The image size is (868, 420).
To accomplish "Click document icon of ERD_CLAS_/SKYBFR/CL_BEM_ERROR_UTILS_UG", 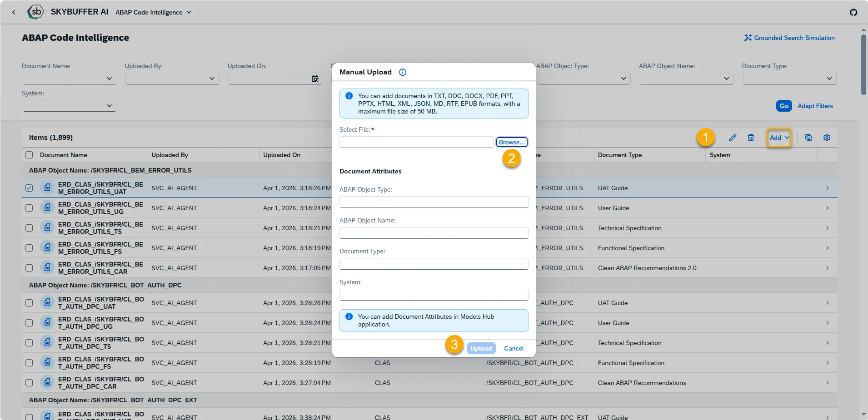I will (47, 208).
